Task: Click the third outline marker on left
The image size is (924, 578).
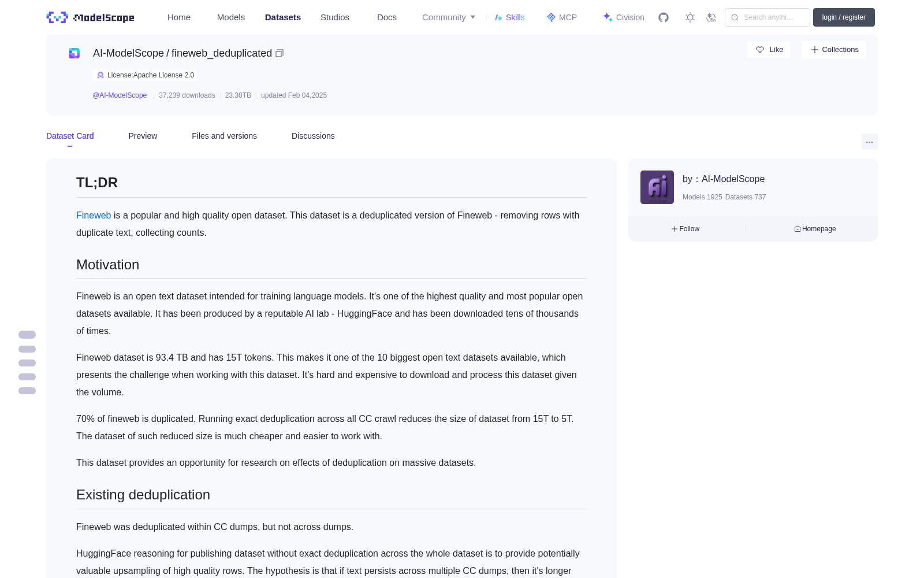Action: (27, 363)
